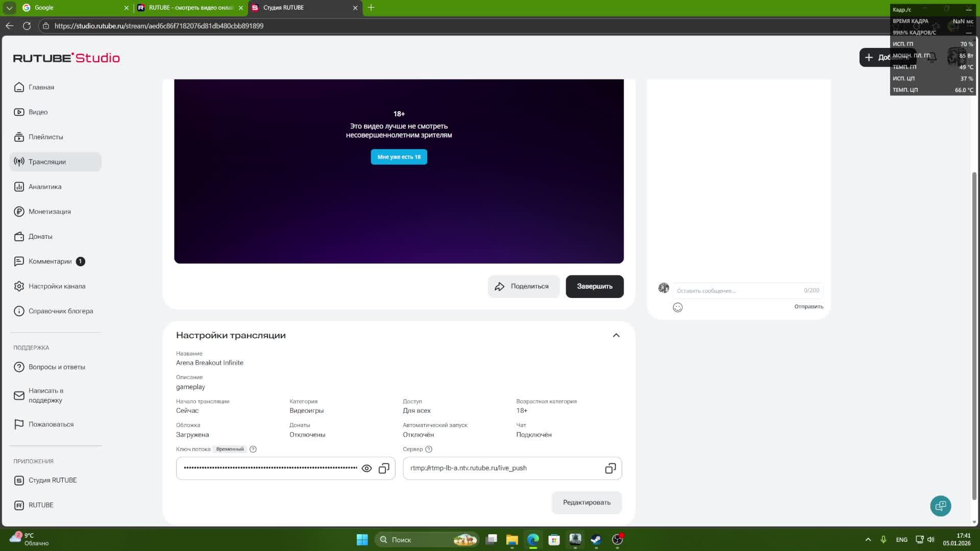Show hidden system tray icons

point(868,540)
